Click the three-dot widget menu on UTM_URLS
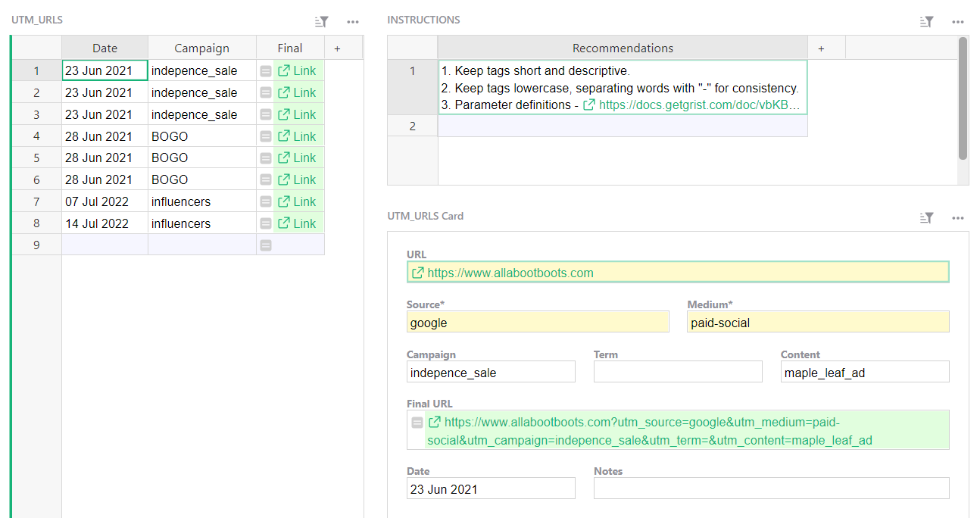 [353, 22]
